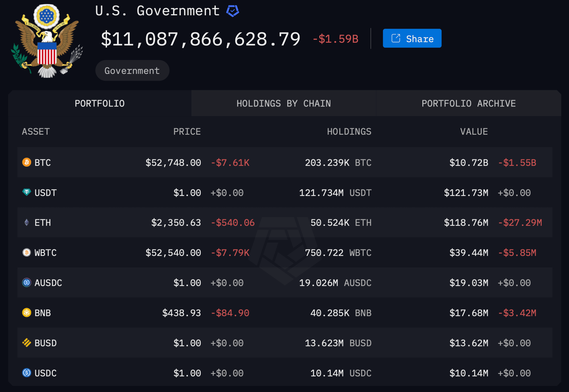Click WBTC value $39.44M
Viewport: 569px width, 392px height.
coord(469,253)
